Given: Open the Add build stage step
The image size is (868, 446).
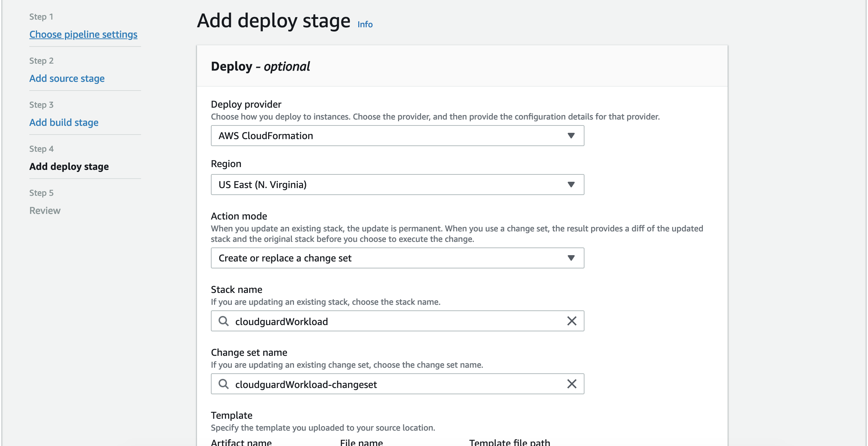Looking at the screenshot, I should [64, 122].
